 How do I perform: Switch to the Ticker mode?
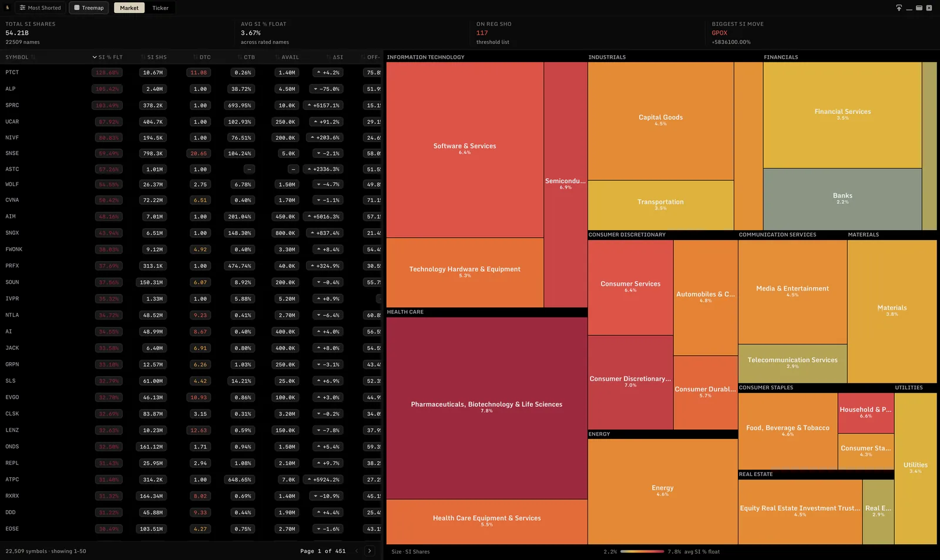tap(160, 8)
